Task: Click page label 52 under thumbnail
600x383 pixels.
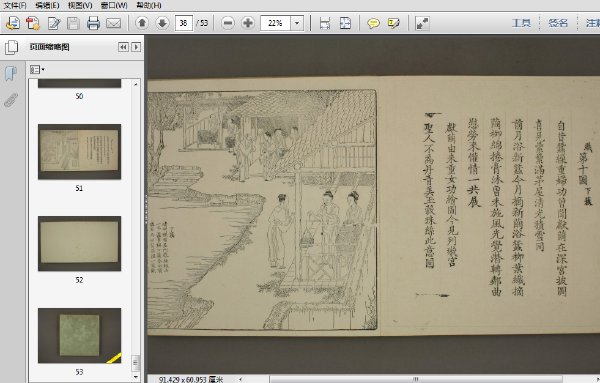Action: coord(79,280)
